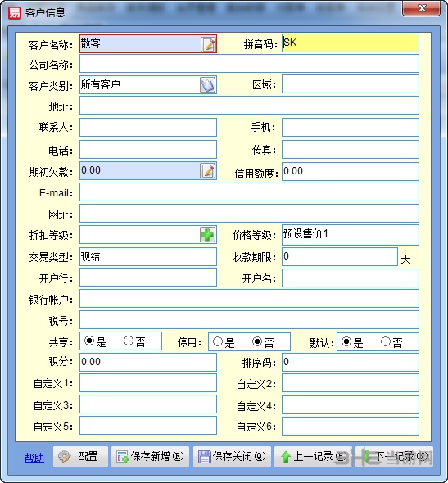Go to 上一记录
This screenshot has height=483, width=448.
tap(313, 456)
